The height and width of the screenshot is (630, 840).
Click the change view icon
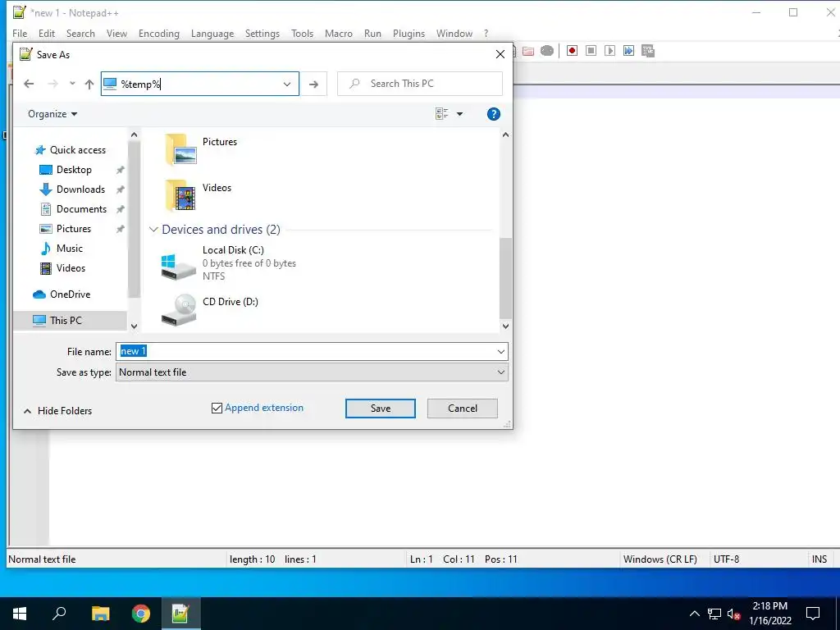pyautogui.click(x=442, y=114)
